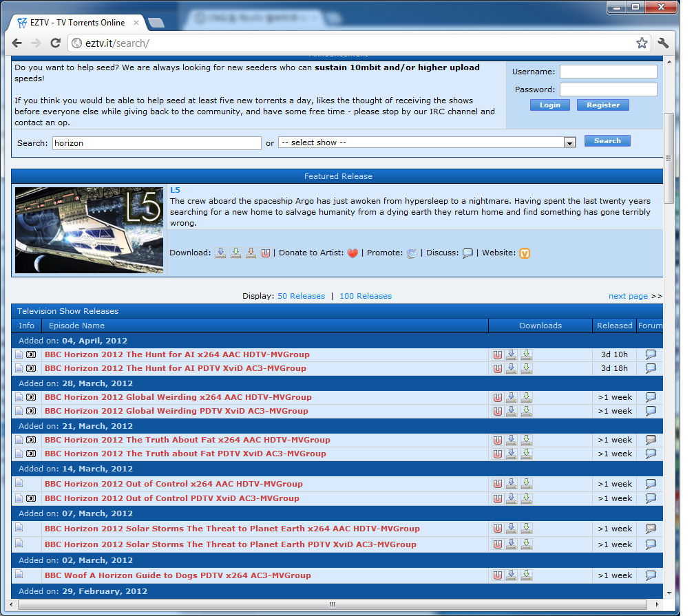This screenshot has width=694, height=616.
Task: Click green download icon for Hunt for AI x264
Action: click(x=526, y=355)
